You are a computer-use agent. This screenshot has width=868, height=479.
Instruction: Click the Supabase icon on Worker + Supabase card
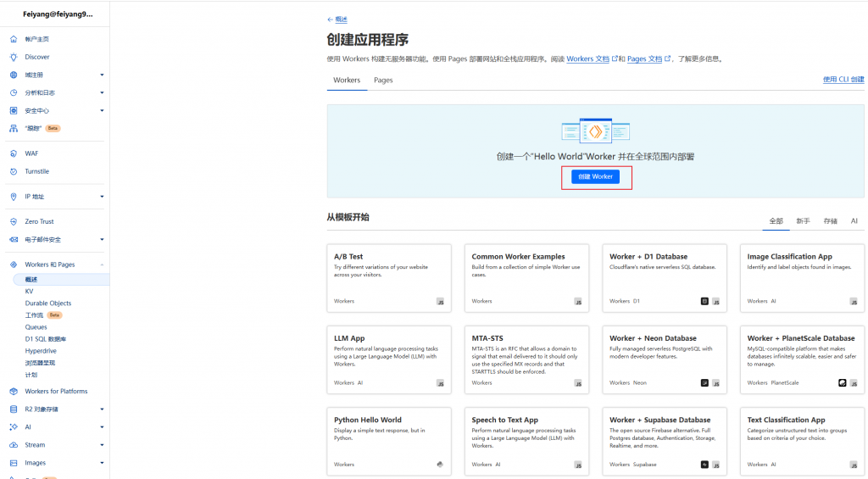704,465
